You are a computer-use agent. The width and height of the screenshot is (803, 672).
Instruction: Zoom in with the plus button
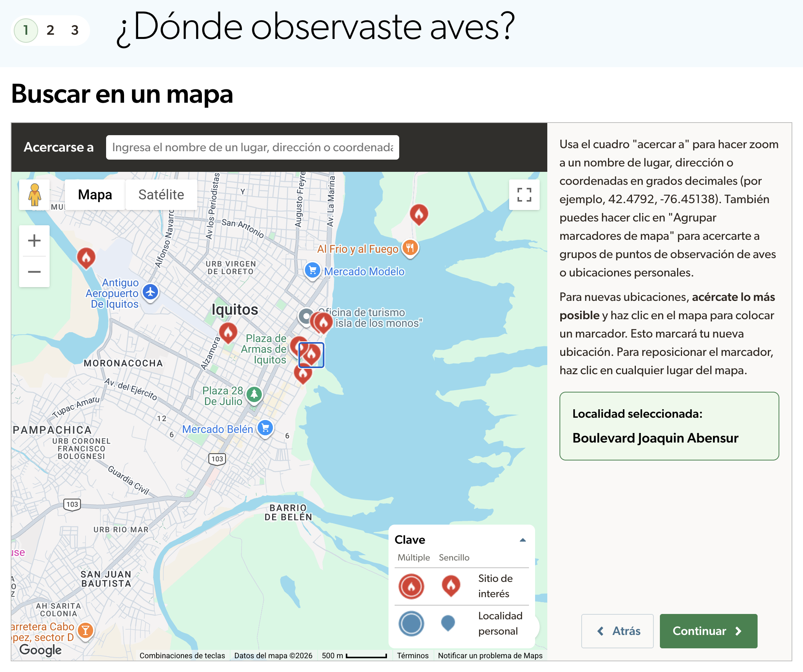(34, 241)
